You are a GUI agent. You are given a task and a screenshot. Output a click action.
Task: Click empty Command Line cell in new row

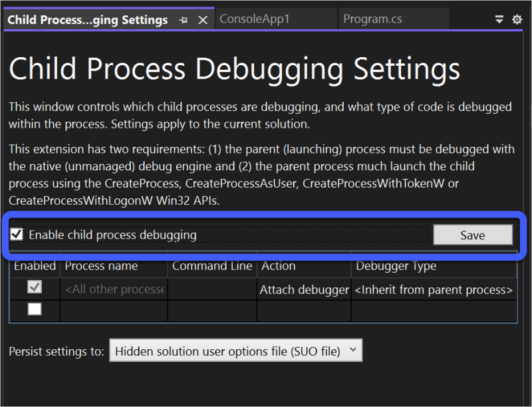pyautogui.click(x=212, y=310)
